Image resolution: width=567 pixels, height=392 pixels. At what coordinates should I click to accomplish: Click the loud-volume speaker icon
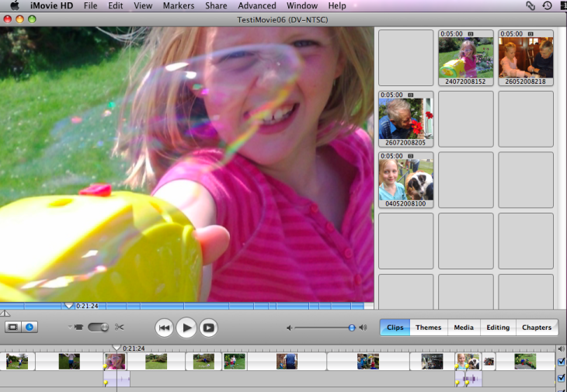363,328
